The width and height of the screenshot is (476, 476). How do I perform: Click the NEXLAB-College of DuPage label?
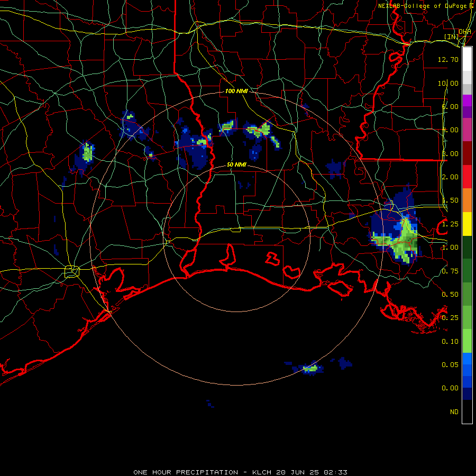(x=423, y=6)
